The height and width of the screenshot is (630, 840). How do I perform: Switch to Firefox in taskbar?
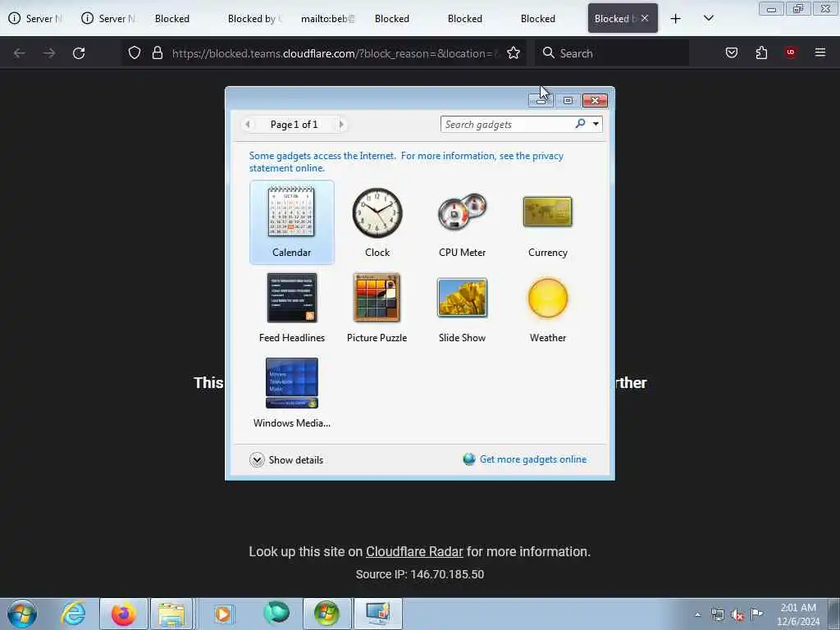point(124,614)
